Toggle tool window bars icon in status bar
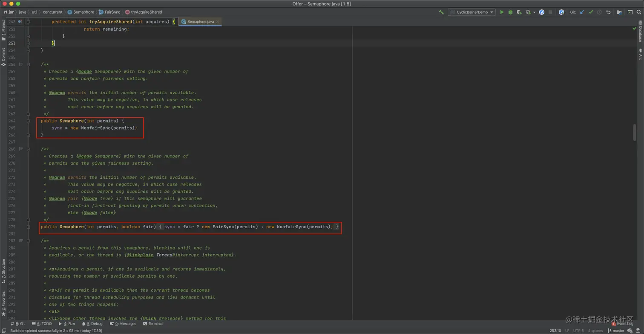The image size is (644, 334). coord(3,331)
